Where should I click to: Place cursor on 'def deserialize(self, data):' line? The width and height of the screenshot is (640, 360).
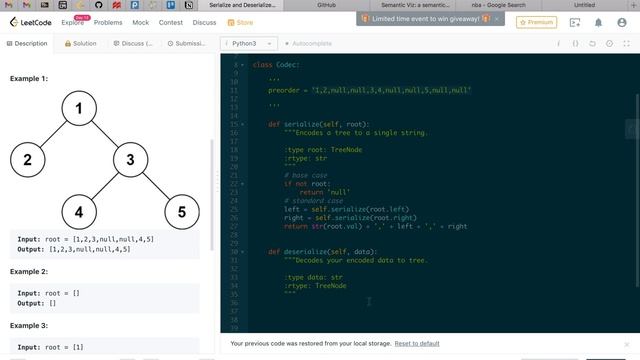tap(322, 252)
